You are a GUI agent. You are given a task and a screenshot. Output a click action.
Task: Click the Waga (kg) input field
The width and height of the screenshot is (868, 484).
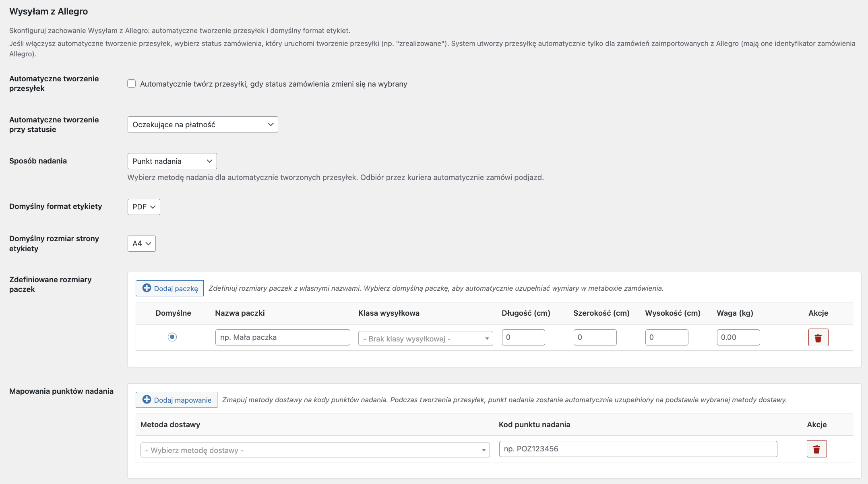738,337
